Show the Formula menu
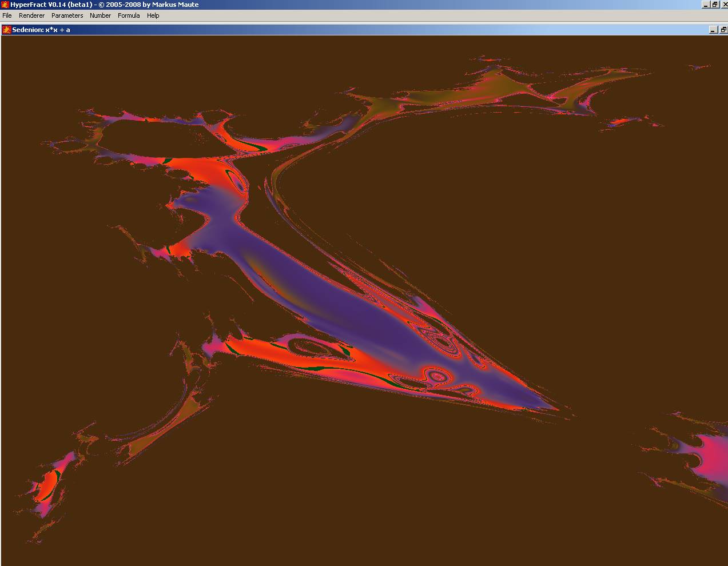 pos(129,15)
